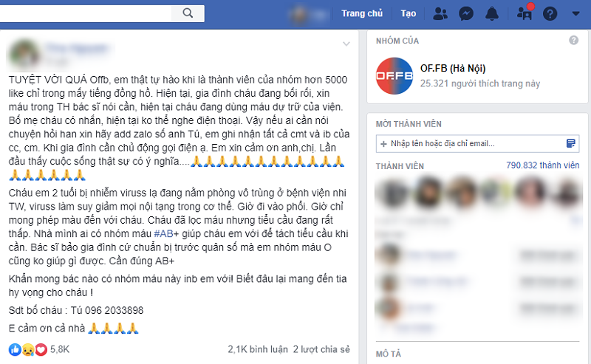591x364 pixels.
Task: Click the #AB hashtag in the post
Action: pyautogui.click(x=163, y=233)
